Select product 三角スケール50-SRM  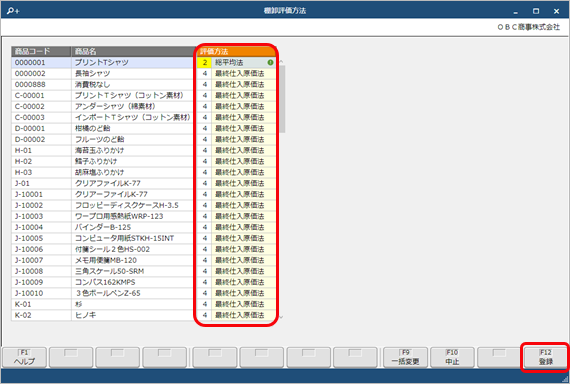109,271
